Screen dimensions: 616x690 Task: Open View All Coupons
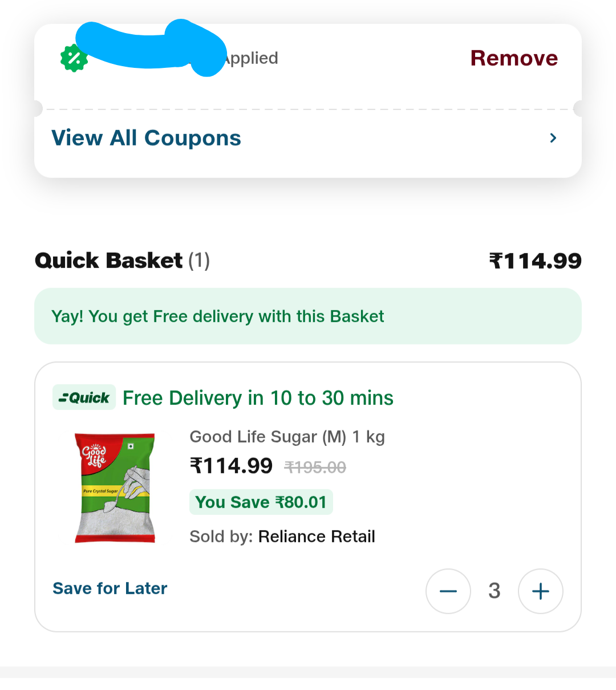point(147,138)
